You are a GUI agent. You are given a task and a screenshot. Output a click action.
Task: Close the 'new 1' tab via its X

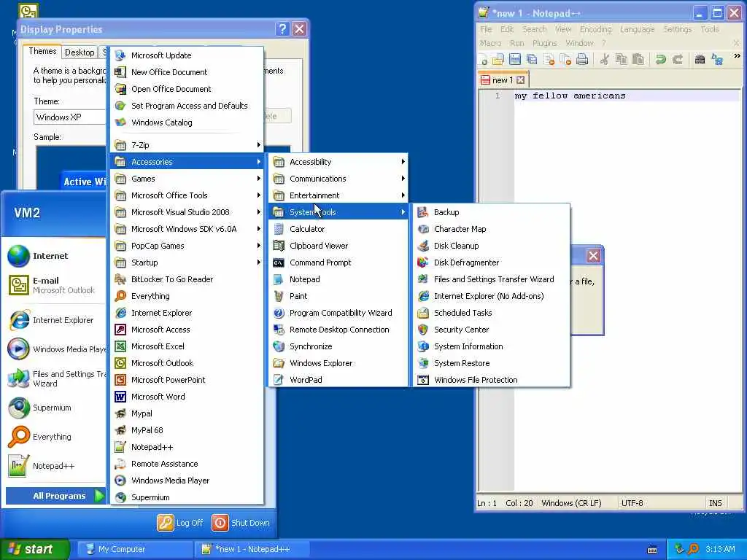(520, 80)
